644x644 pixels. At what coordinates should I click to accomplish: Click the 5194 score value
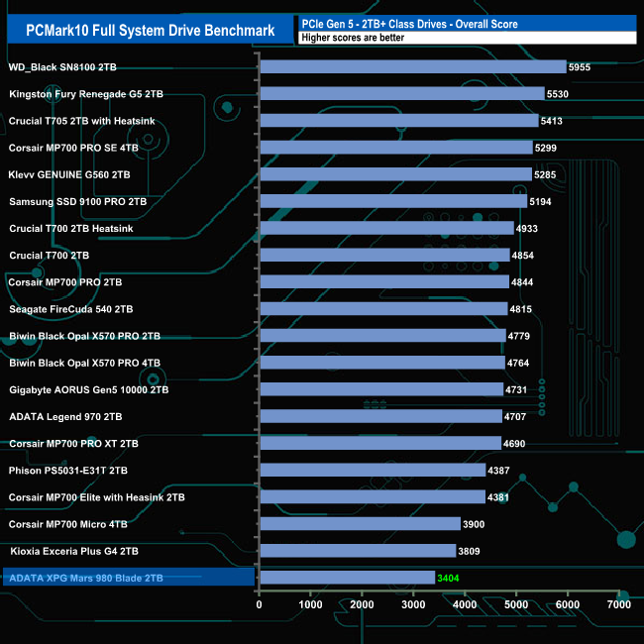click(x=541, y=202)
